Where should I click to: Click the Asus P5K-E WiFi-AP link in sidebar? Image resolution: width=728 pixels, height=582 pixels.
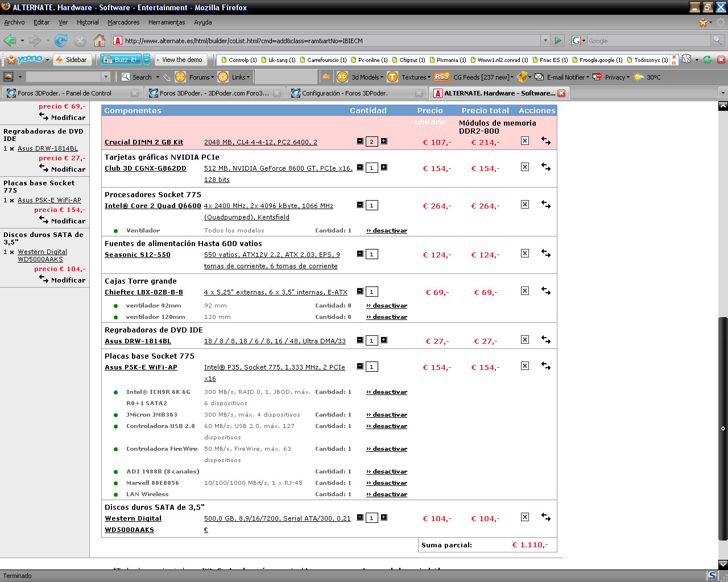click(x=49, y=200)
